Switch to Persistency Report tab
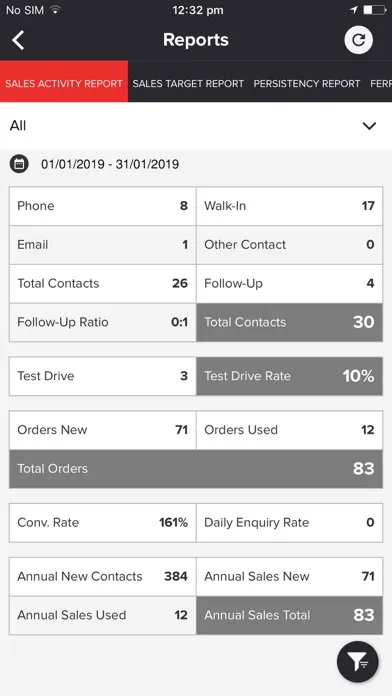Viewport: 392px width, 696px height. pos(307,83)
